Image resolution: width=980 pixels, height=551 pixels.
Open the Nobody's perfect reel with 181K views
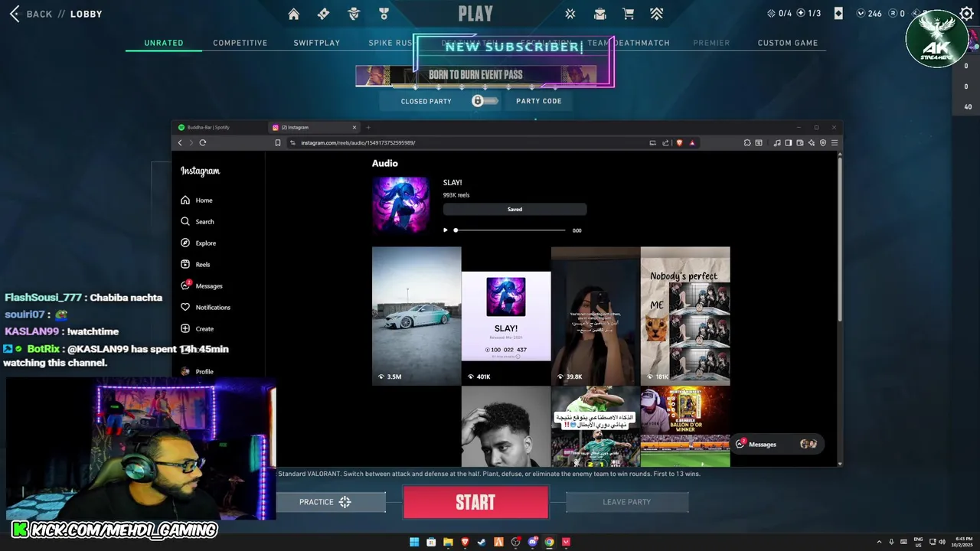pyautogui.click(x=685, y=315)
